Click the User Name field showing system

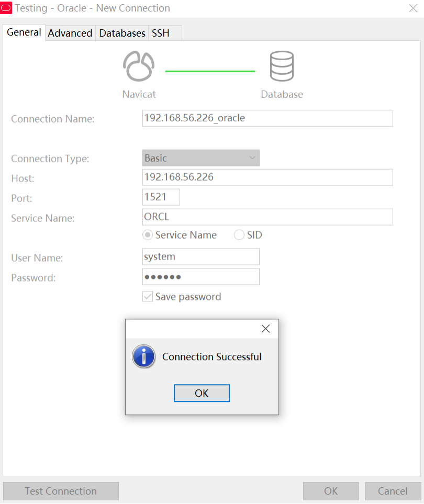coord(201,256)
